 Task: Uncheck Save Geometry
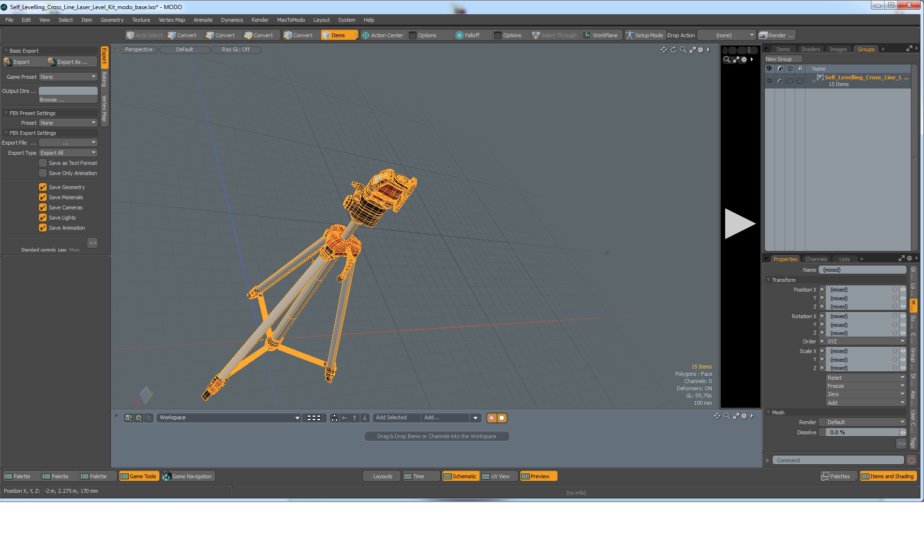pyautogui.click(x=43, y=187)
